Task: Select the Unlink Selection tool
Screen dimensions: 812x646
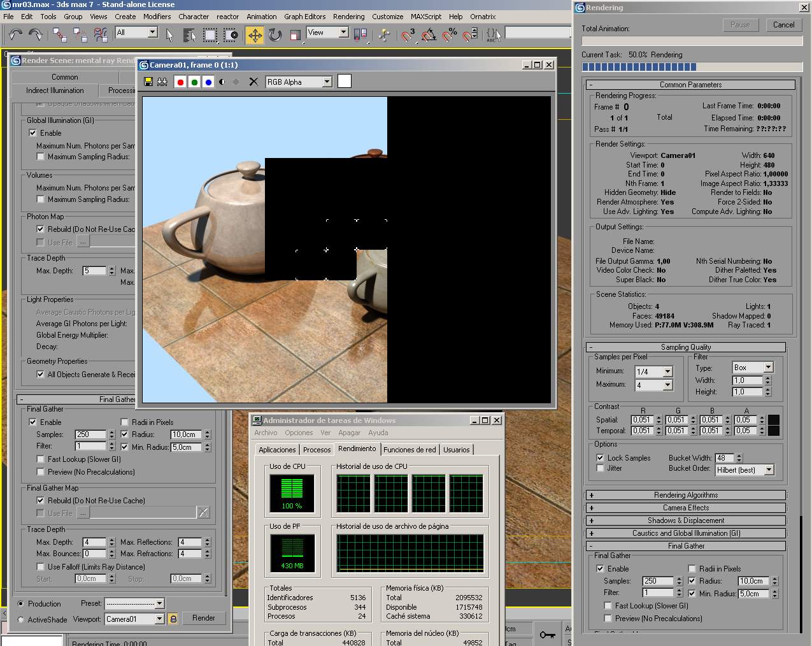Action: point(80,34)
